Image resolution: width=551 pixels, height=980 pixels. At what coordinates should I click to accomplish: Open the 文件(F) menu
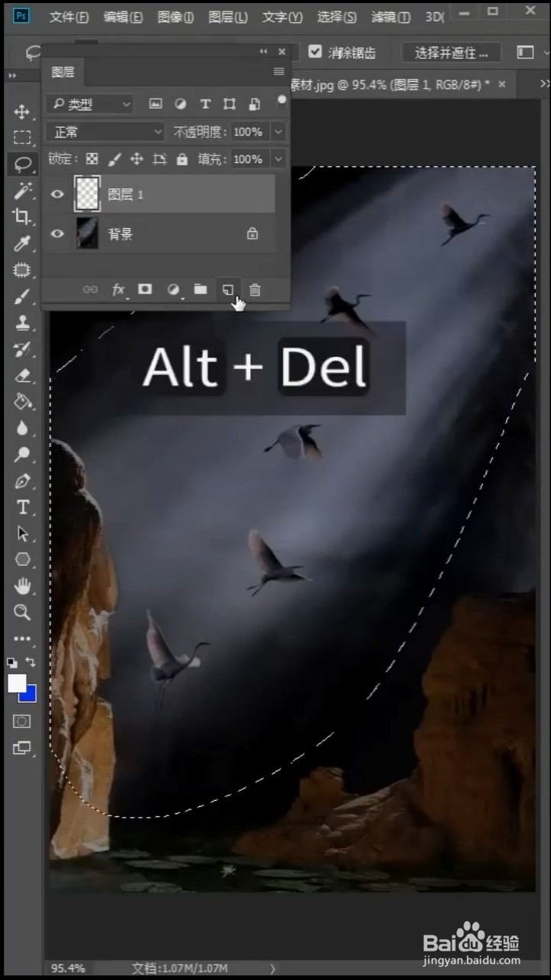[69, 17]
